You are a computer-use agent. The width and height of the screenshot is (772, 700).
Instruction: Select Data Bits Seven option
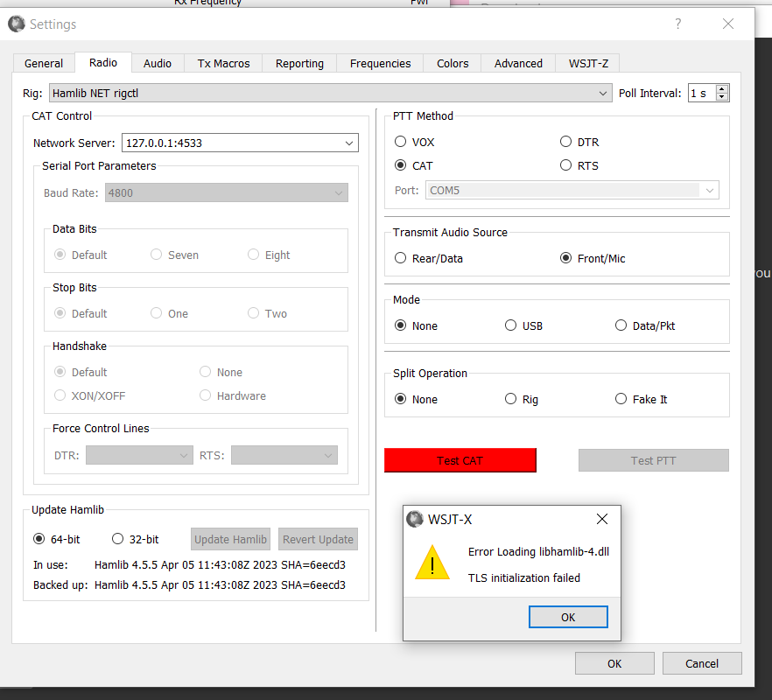[x=174, y=255]
